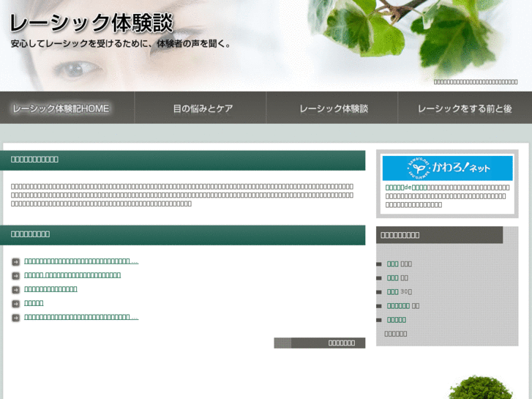Click the dark gray button under the article list
The image size is (532, 399).
pos(320,343)
